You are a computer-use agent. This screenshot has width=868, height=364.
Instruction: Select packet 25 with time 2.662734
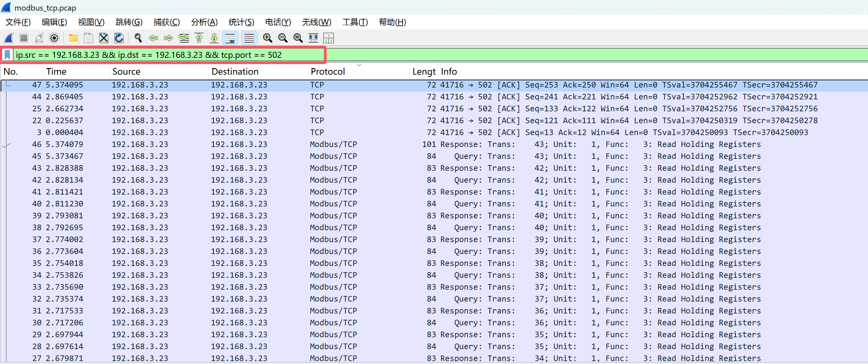pyautogui.click(x=434, y=109)
